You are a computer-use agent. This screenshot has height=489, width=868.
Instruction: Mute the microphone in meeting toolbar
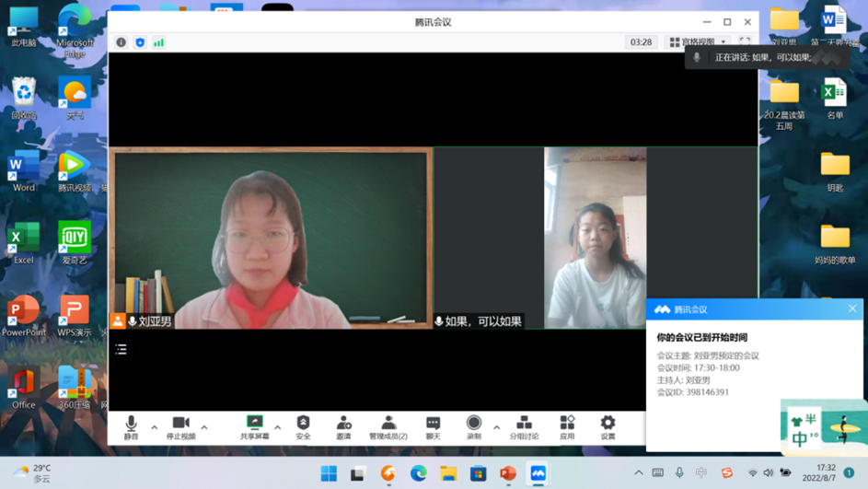[131, 426]
